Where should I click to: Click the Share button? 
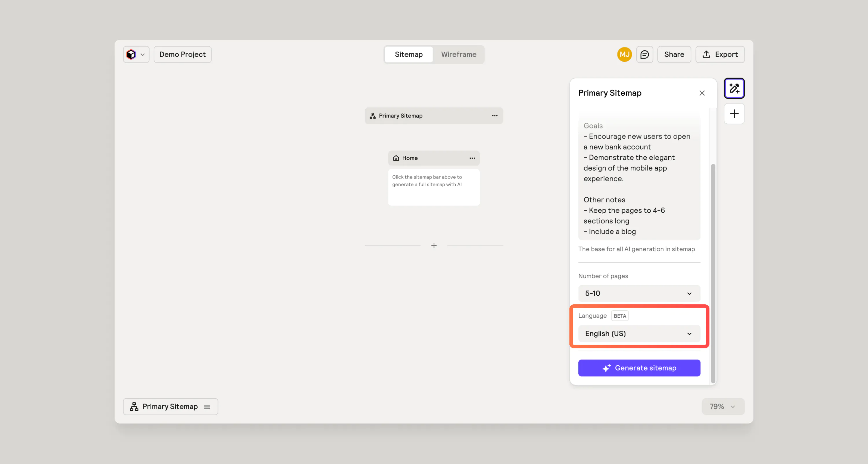pyautogui.click(x=674, y=54)
